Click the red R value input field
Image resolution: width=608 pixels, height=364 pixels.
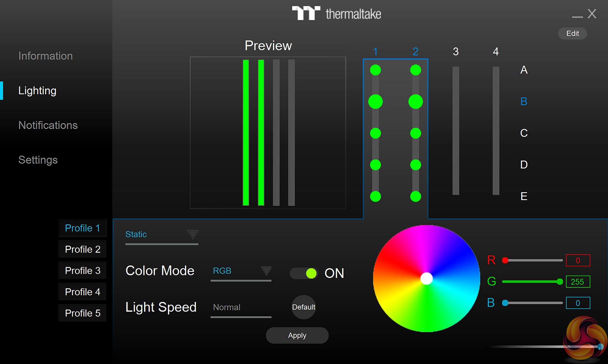(578, 260)
